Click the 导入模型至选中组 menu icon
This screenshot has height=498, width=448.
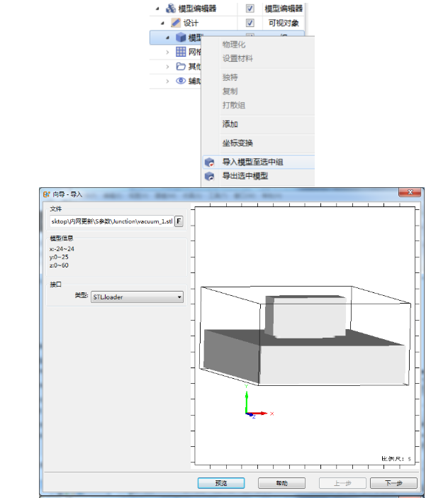click(x=210, y=162)
